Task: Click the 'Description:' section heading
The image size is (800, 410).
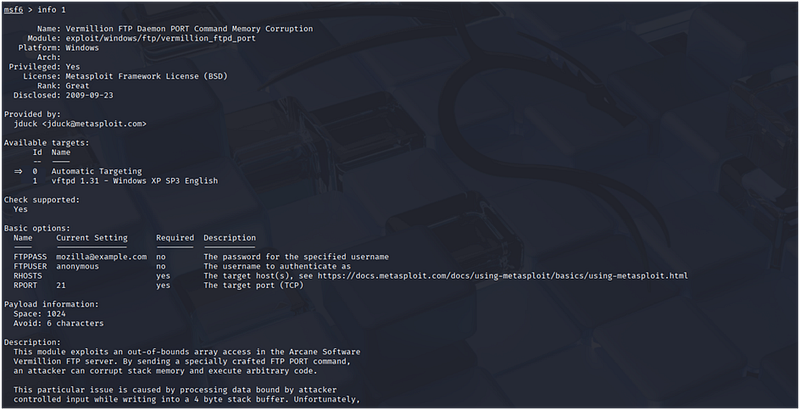Action: coord(32,343)
